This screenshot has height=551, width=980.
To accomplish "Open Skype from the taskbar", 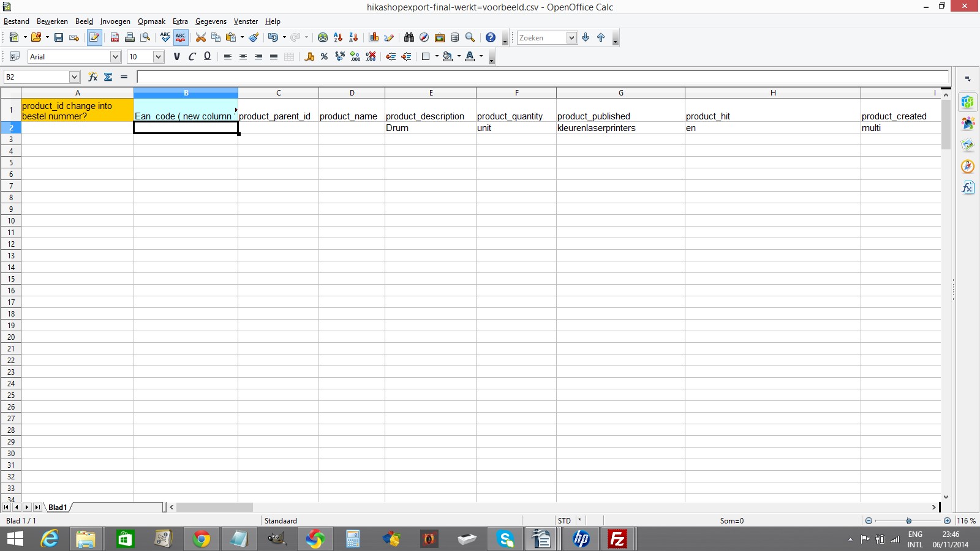I will (x=505, y=539).
